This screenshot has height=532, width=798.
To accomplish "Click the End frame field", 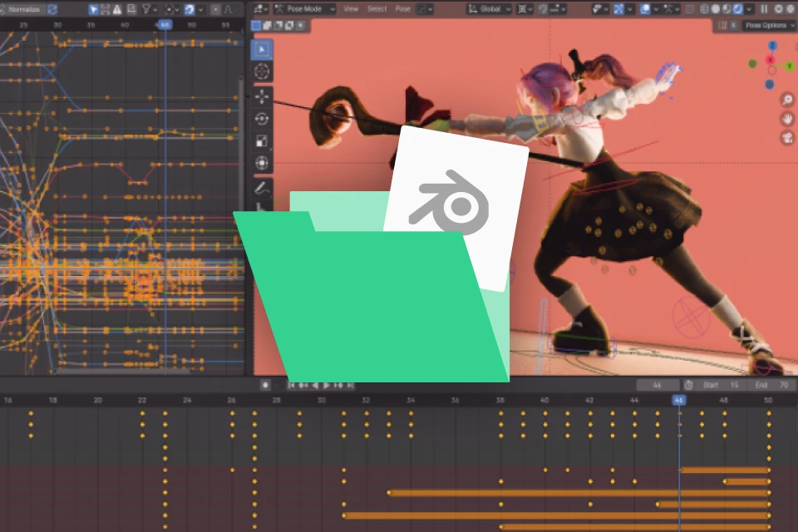I will tap(772, 386).
